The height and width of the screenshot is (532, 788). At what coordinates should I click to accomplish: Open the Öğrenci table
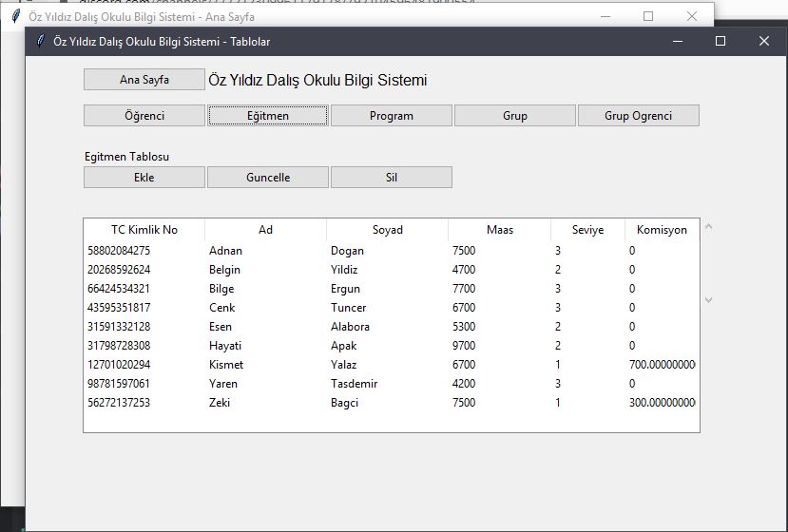pos(144,116)
